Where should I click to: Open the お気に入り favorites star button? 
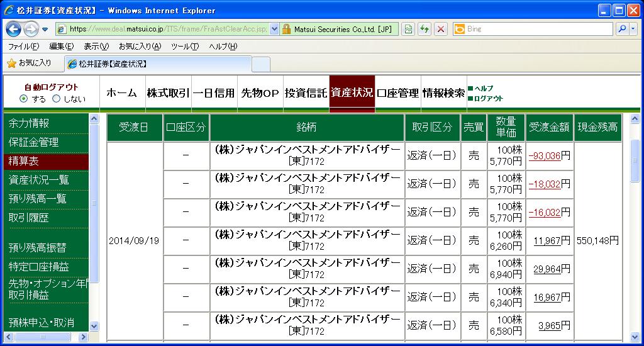[30, 64]
